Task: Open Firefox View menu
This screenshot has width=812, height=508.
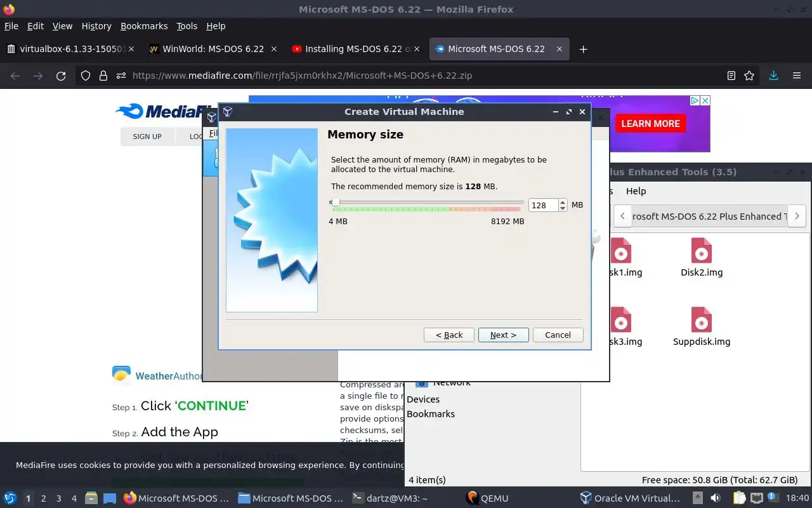Action: [62, 26]
